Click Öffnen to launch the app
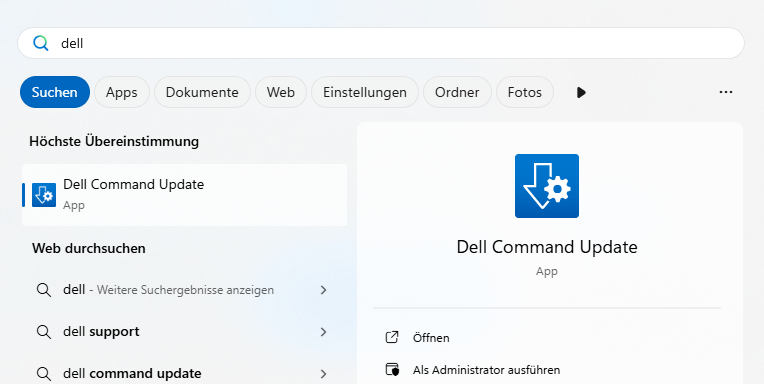The image size is (764, 384). 431,338
